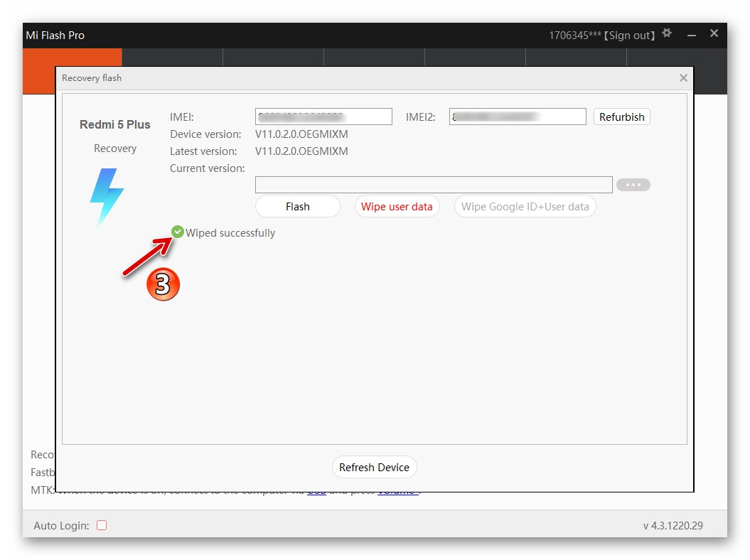Image resolution: width=750 pixels, height=560 pixels.
Task: Click the IMEI input field
Action: tap(324, 117)
